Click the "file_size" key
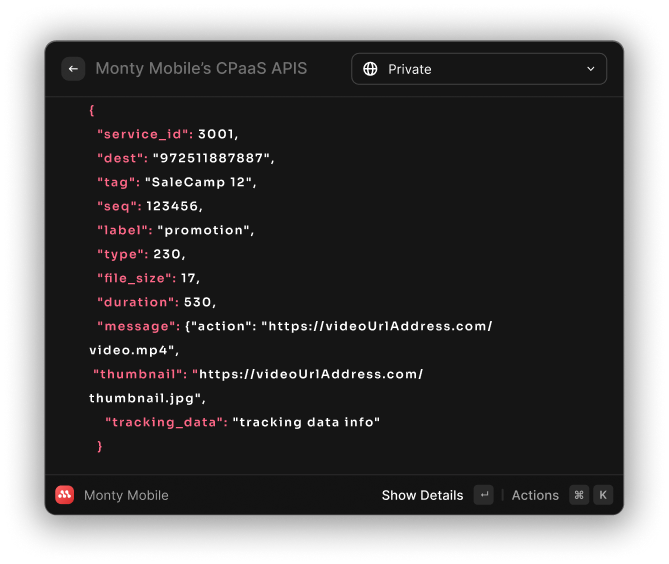 click(x=134, y=278)
